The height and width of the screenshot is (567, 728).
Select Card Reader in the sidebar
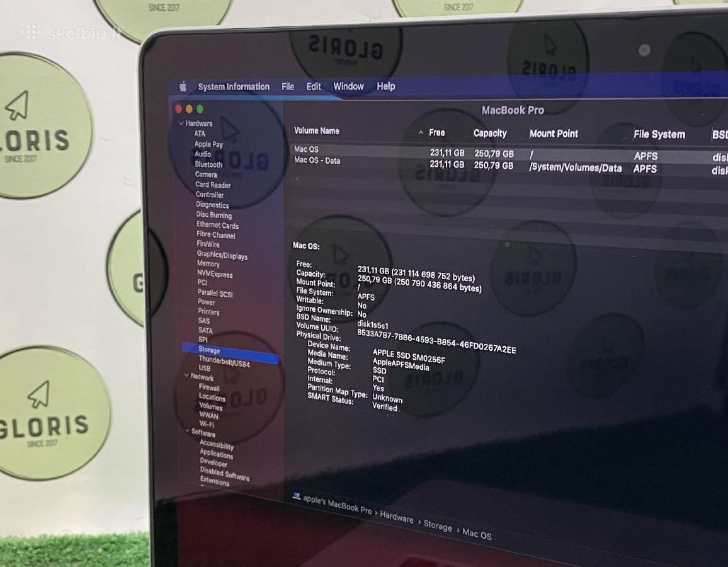click(213, 185)
